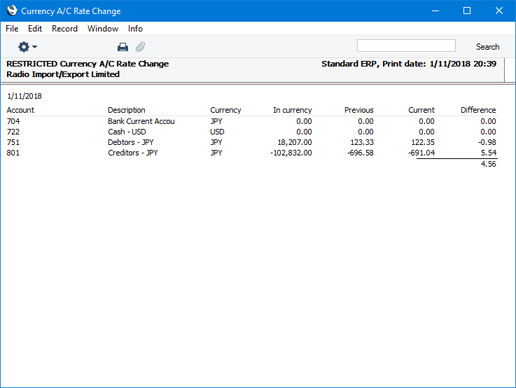516x388 pixels.
Task: Click the Previous column header
Action: 359,110
